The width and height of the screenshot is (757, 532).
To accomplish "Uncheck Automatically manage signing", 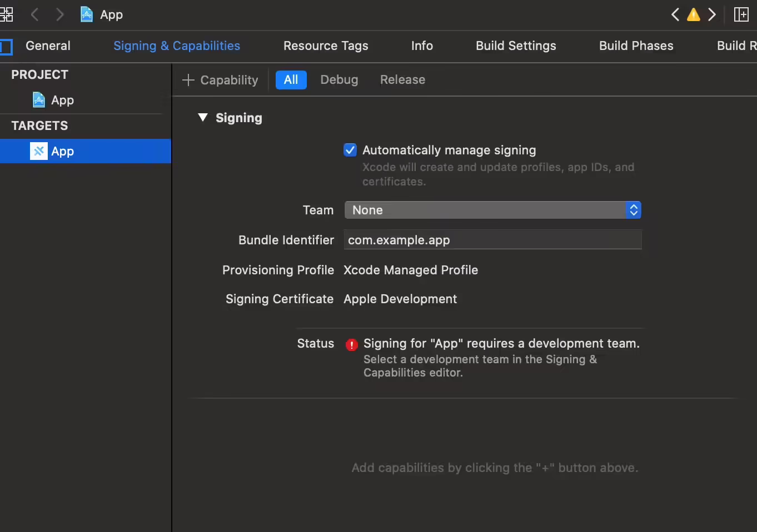I will pyautogui.click(x=350, y=150).
